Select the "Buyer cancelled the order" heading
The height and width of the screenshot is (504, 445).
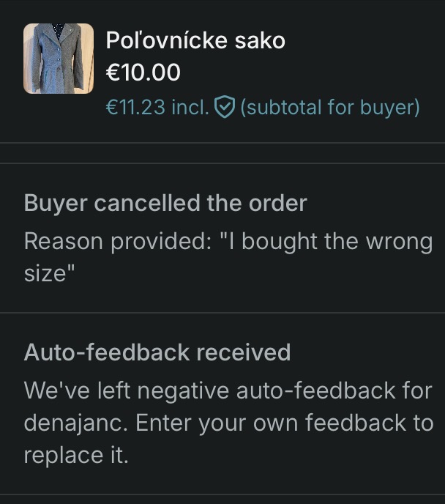pyautogui.click(x=165, y=203)
